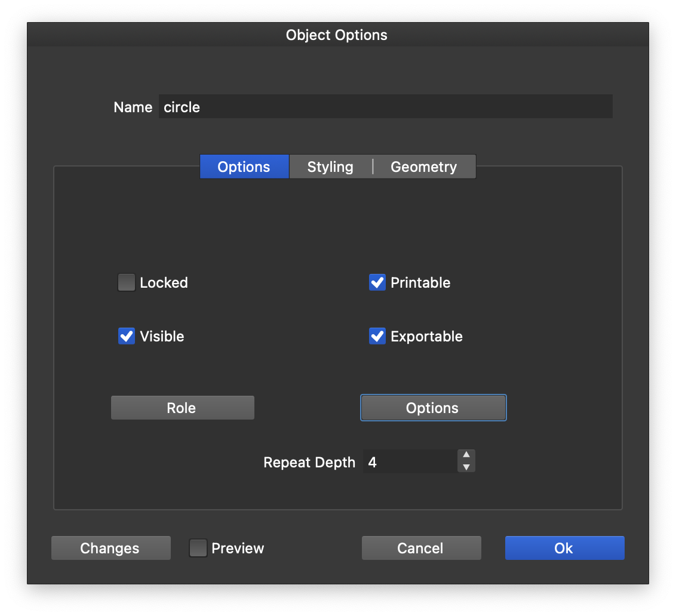Viewport: 676px width, 616px height.
Task: Turn on the Preview checkbox
Action: (198, 548)
